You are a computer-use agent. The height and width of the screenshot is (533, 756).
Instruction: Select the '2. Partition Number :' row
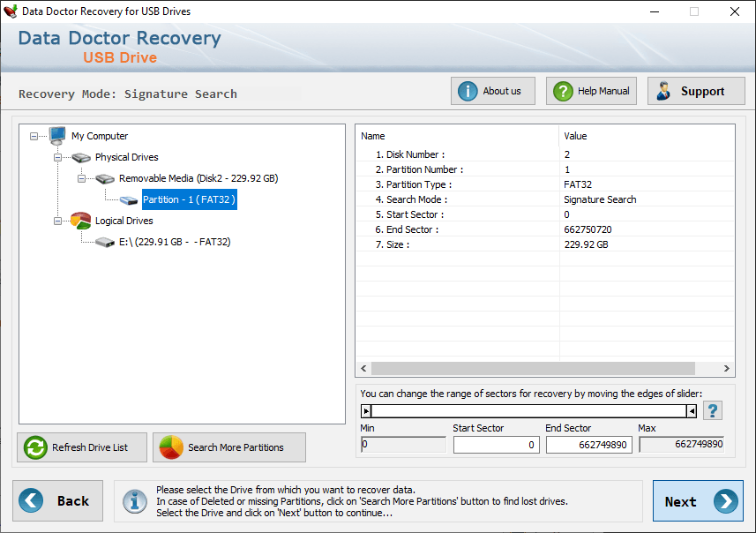point(545,169)
